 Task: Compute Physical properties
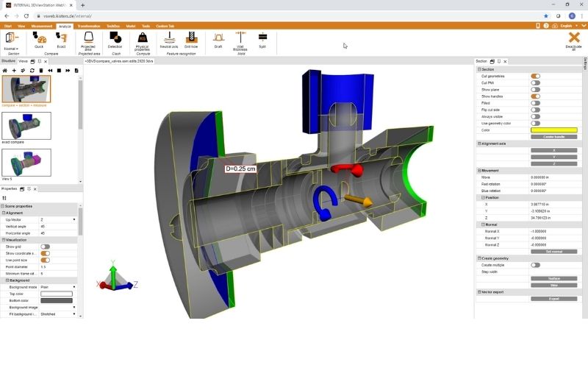tap(142, 41)
